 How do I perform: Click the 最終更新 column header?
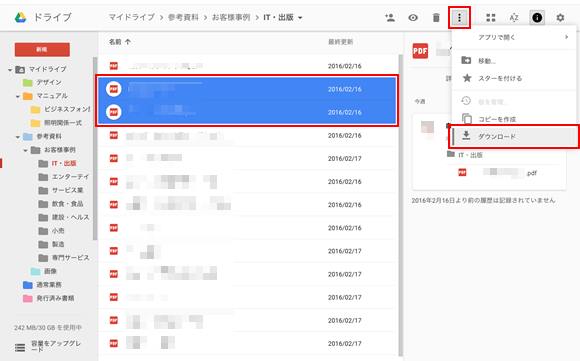[340, 42]
